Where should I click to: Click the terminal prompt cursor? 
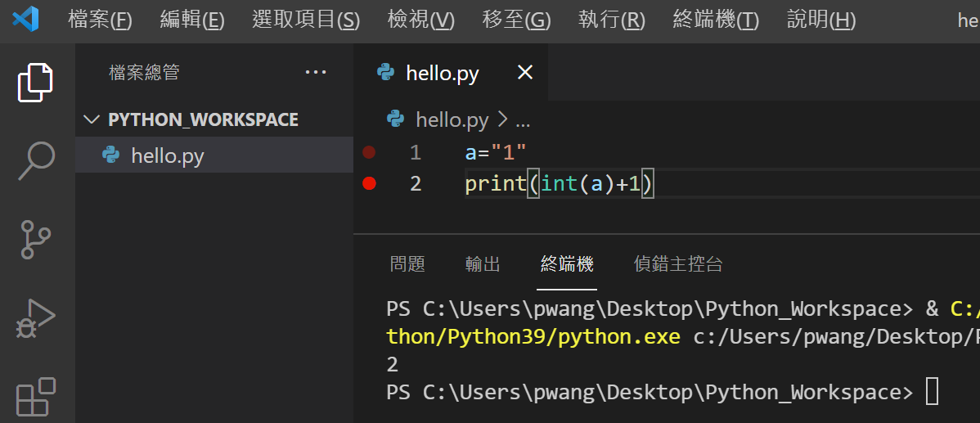click(x=932, y=392)
